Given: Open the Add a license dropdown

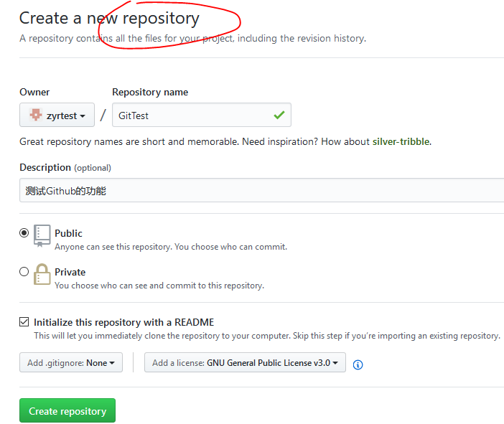Looking at the screenshot, I should (x=245, y=362).
